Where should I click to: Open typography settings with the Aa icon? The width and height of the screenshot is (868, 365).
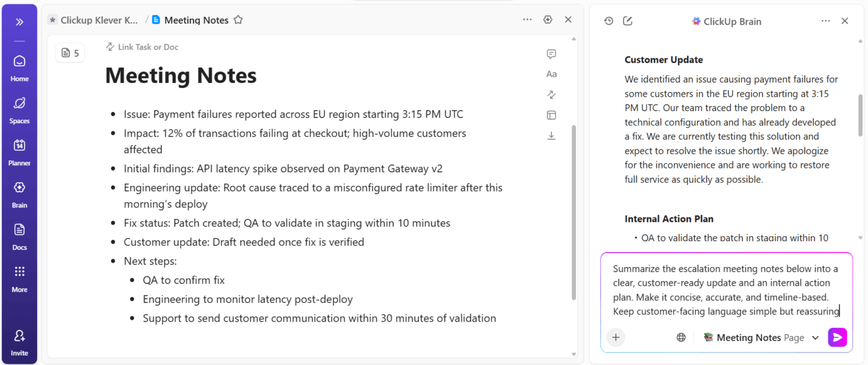(x=551, y=74)
